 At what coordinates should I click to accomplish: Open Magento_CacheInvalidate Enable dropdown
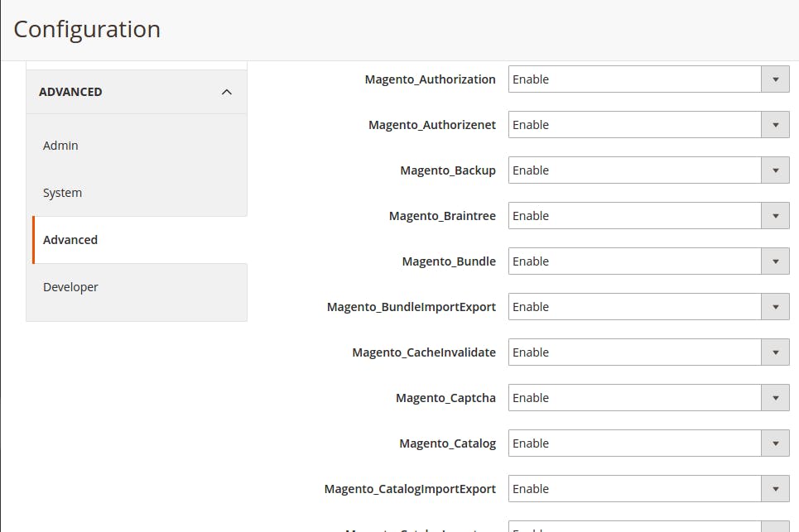click(x=648, y=352)
